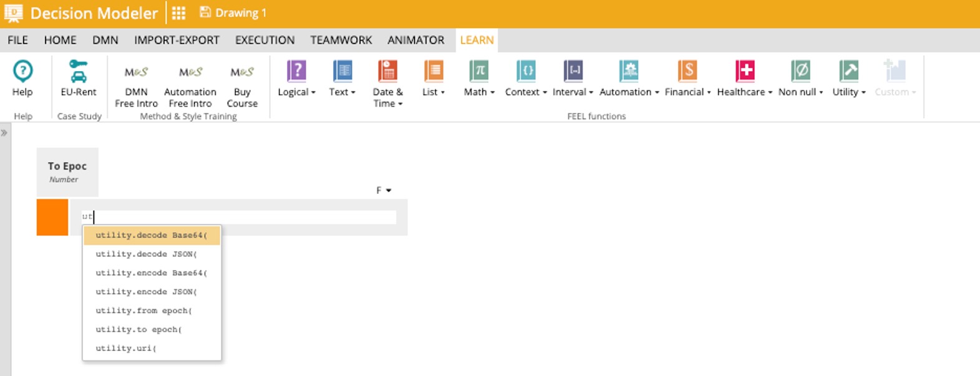Open the Financial functions book icon

(687, 71)
